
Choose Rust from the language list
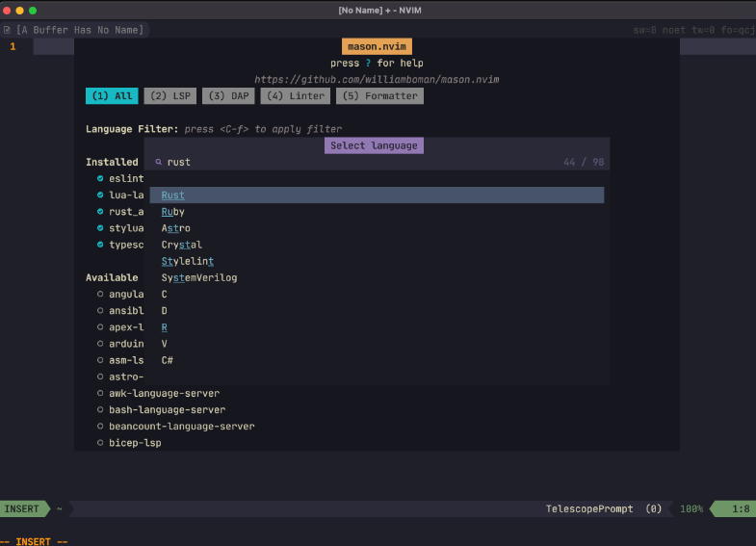coord(173,195)
